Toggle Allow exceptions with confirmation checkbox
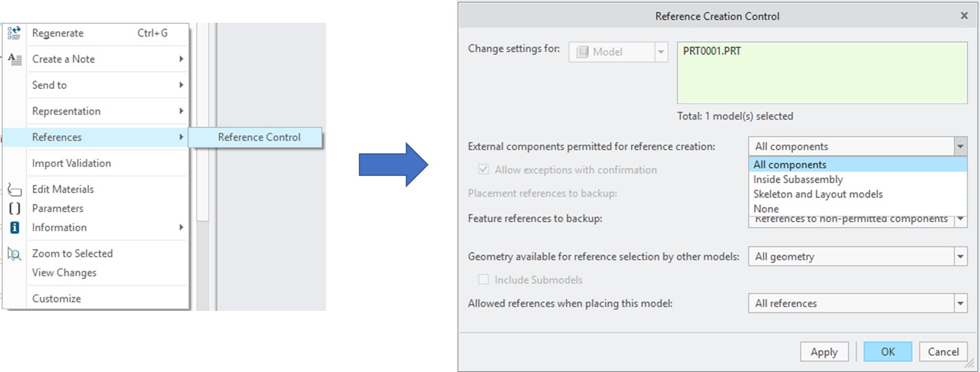The height and width of the screenshot is (372, 980). point(484,170)
